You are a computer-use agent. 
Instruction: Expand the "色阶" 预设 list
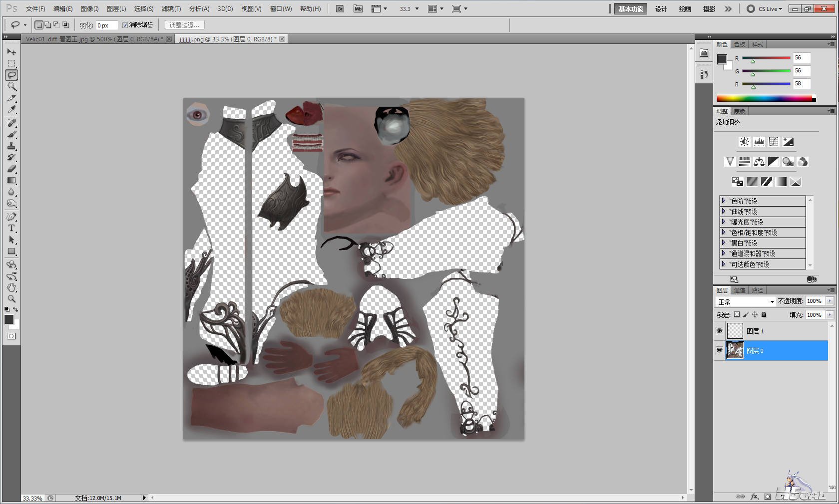coord(723,201)
